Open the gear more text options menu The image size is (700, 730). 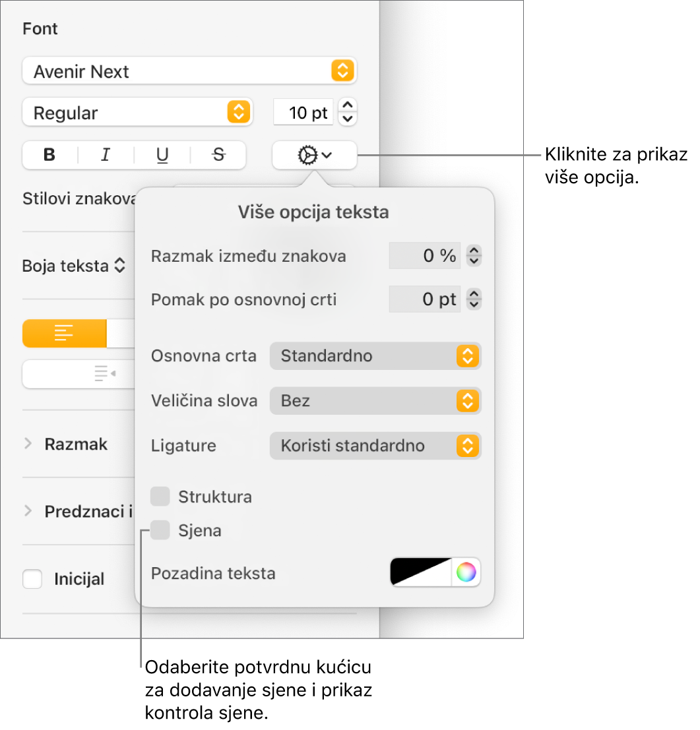point(314,155)
